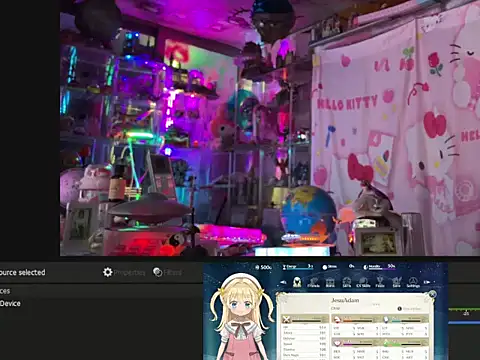Viewport: 480px width, 360px height.
Task: Open the Feats trophy icon in game menu
Action: (x=380, y=283)
